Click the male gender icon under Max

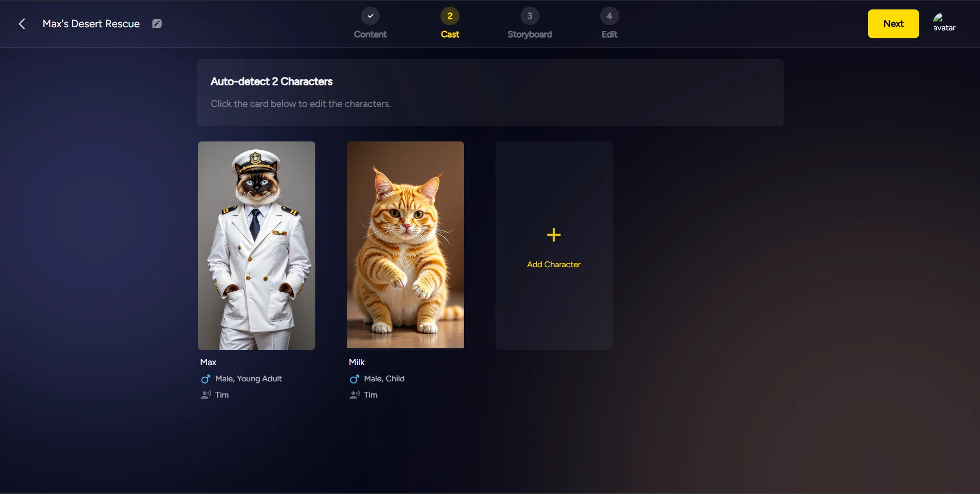coord(205,379)
